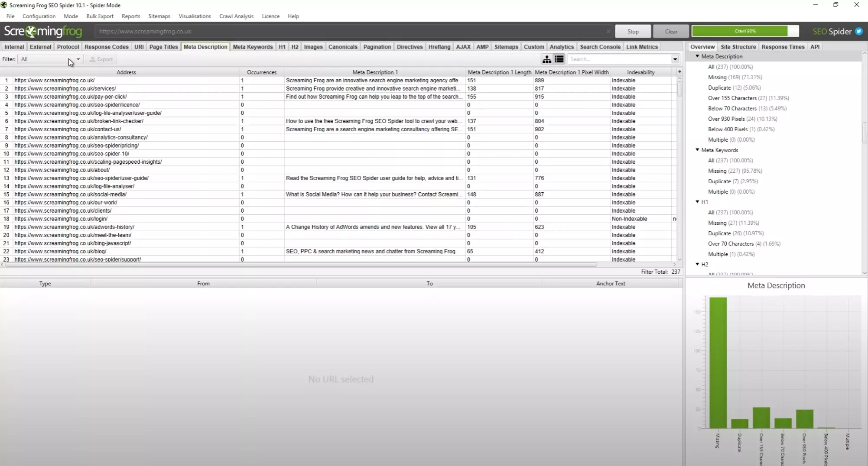Sort by the Address column header
The image size is (868, 466).
pyautogui.click(x=126, y=72)
